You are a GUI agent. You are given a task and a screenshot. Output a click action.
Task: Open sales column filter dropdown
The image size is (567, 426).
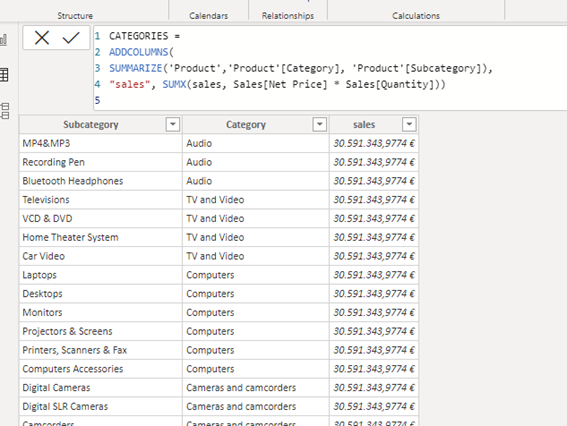[x=409, y=124]
